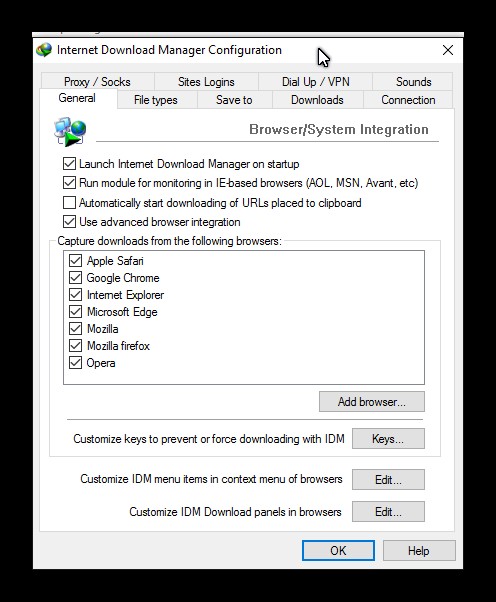Viewport: 496px width, 602px height.
Task: Uncheck Mozilla firefox browser capture
Action: pyautogui.click(x=75, y=346)
